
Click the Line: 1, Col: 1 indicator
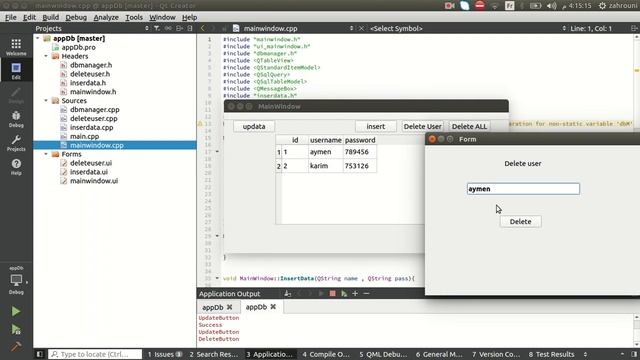point(591,28)
